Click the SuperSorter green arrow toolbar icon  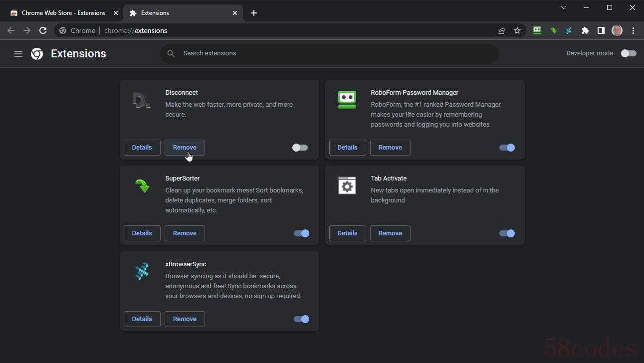pos(553,30)
